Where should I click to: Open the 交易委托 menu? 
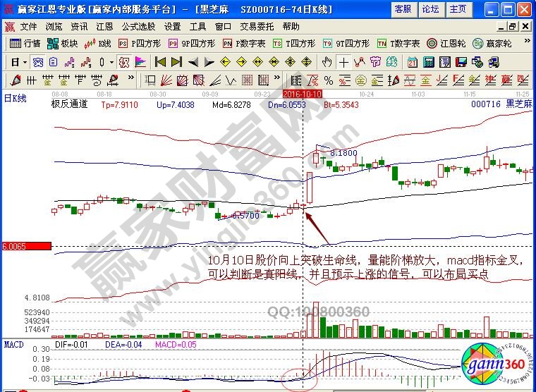point(256,26)
